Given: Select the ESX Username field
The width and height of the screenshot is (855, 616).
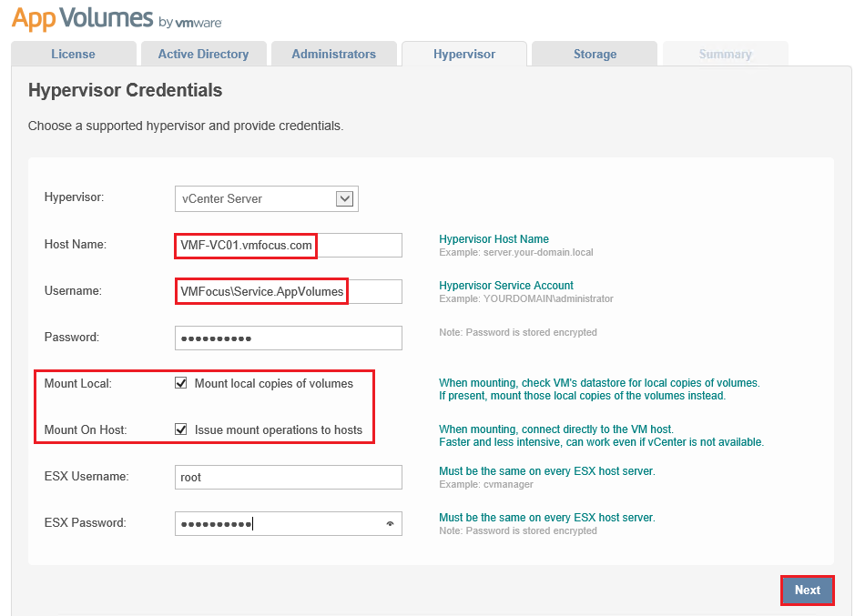Looking at the screenshot, I should [x=288, y=477].
